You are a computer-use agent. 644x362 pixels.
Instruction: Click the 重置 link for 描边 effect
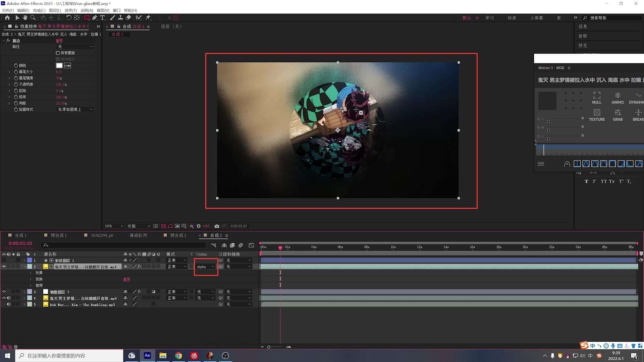tap(59, 41)
